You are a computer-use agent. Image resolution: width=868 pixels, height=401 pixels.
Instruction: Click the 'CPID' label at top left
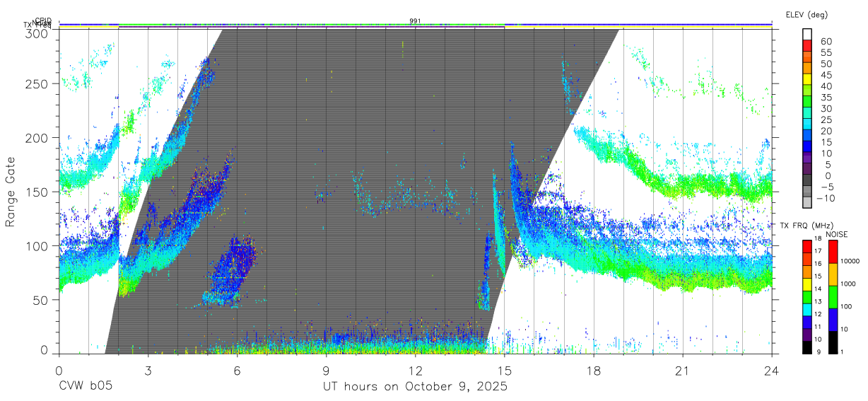point(42,21)
